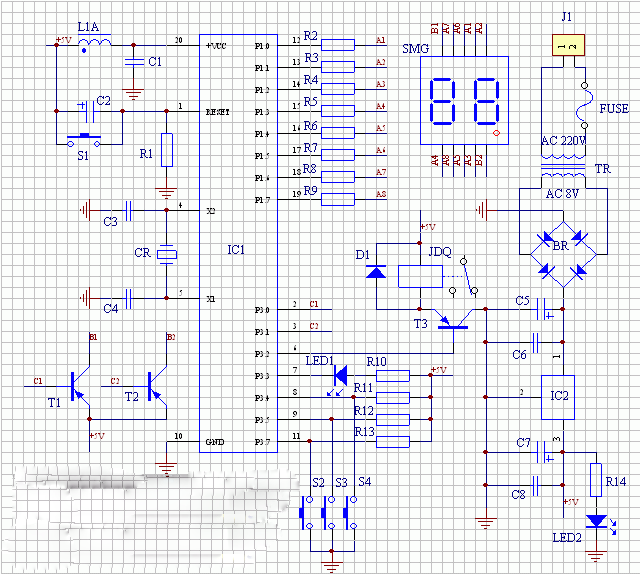Click the TR transformer symbol
640x574 pixels.
(x=563, y=167)
